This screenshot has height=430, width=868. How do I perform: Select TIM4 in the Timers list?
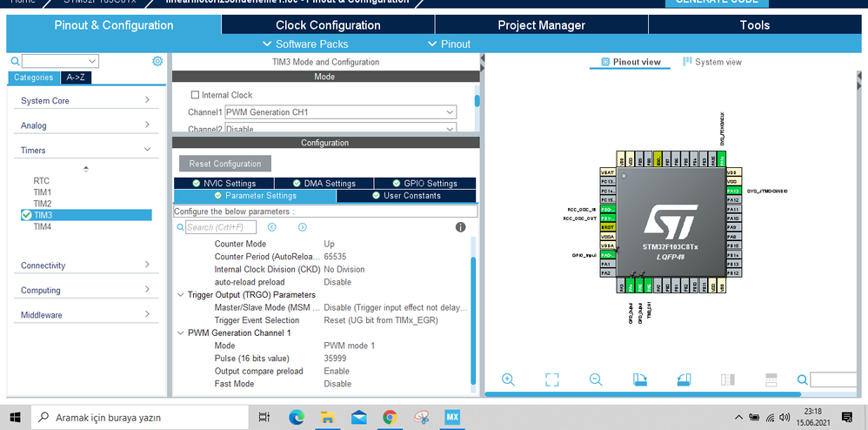tap(43, 226)
